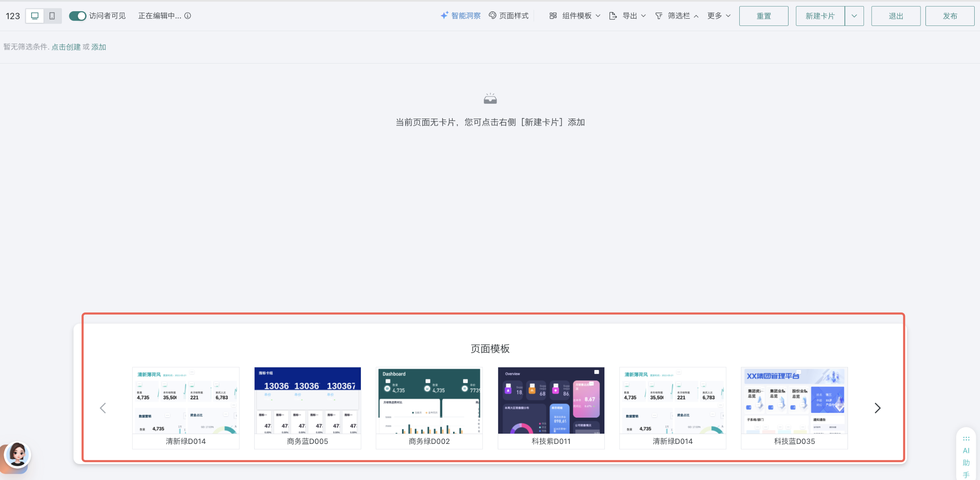
Task: Select the 商务蓝D005 template
Action: point(308,408)
